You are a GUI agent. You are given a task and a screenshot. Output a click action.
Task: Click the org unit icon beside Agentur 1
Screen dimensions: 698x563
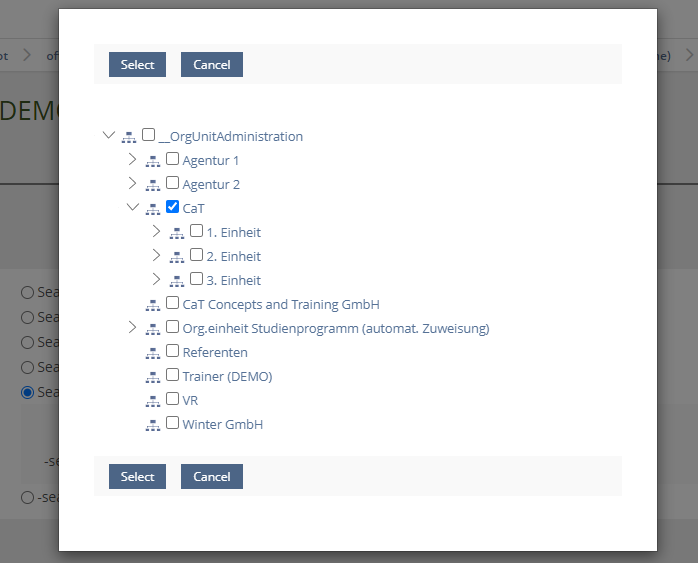pyautogui.click(x=153, y=161)
